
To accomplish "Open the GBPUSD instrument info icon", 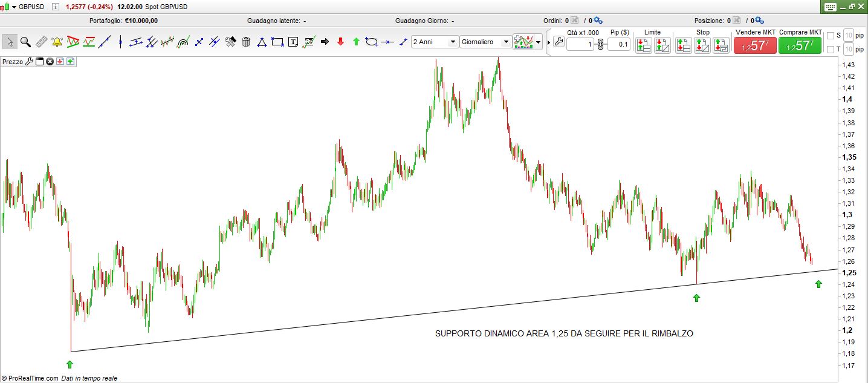I will coord(55,7).
